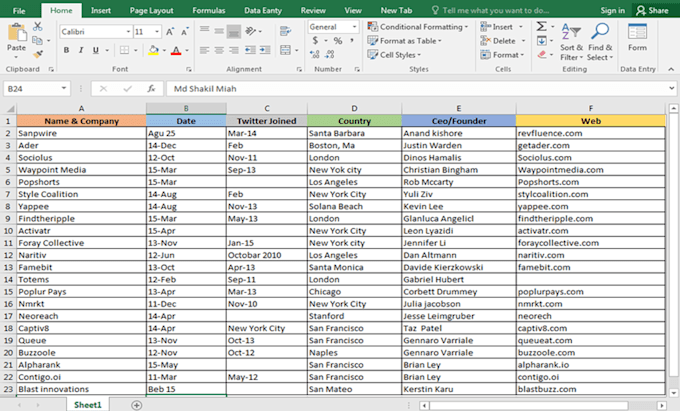Open Format as Table menu
This screenshot has height=411, width=680.
click(x=404, y=41)
